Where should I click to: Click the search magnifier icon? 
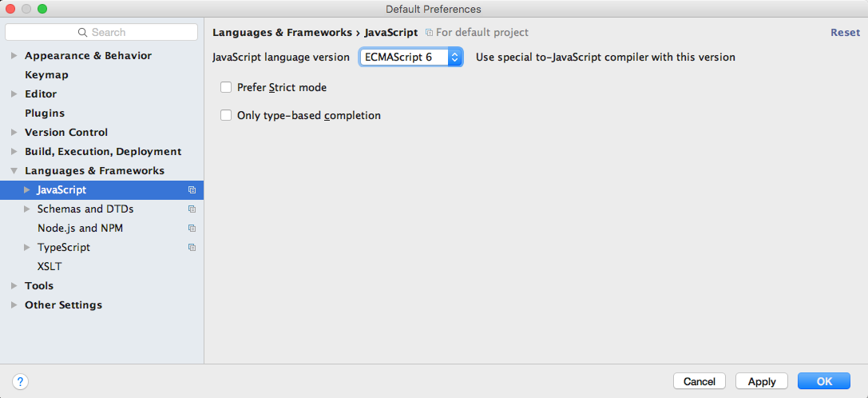pos(82,33)
